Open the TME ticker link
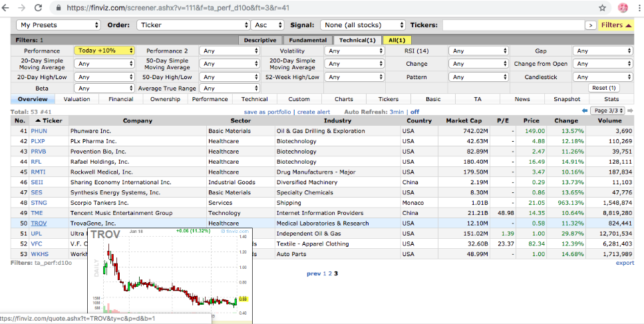 37,213
